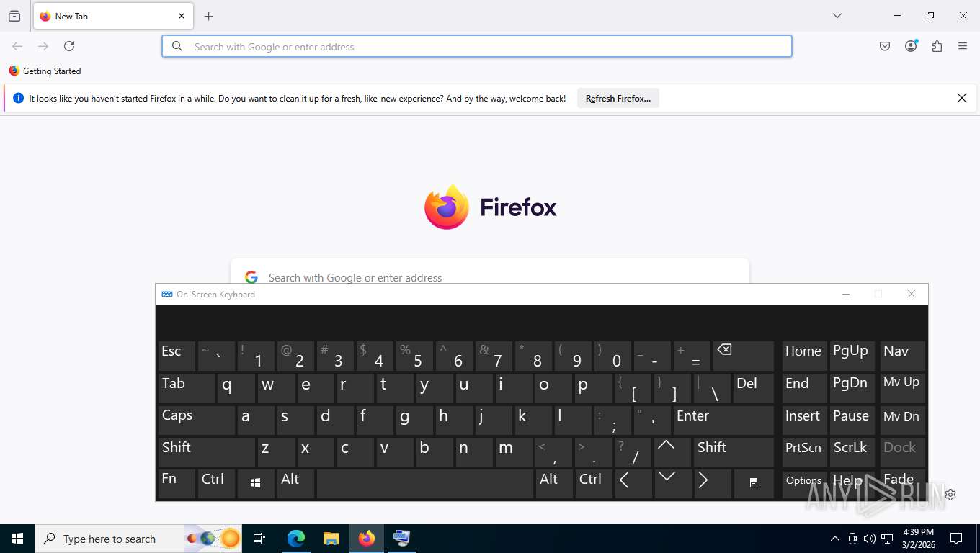Reload the page with the refresh icon

[x=69, y=46]
